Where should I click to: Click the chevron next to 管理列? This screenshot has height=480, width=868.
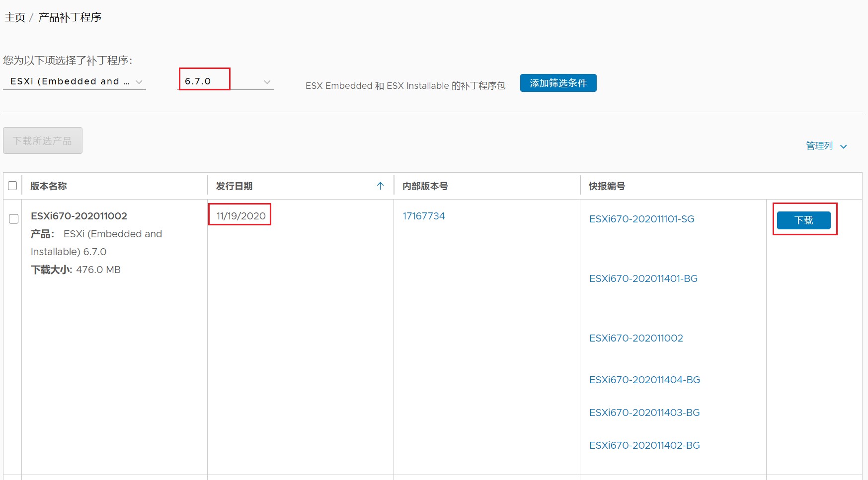coord(843,146)
